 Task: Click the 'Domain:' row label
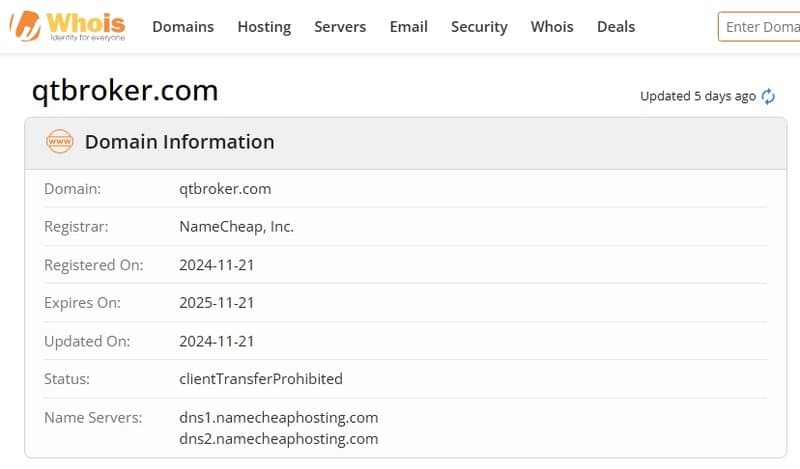72,189
